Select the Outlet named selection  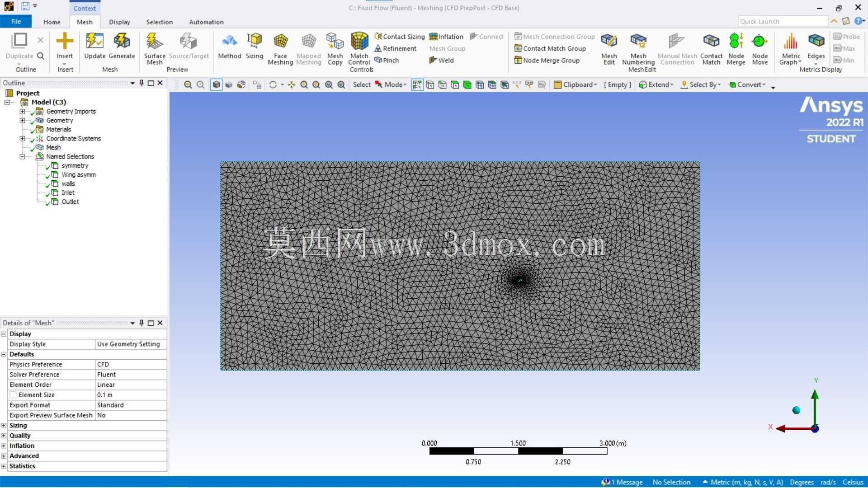pyautogui.click(x=70, y=202)
